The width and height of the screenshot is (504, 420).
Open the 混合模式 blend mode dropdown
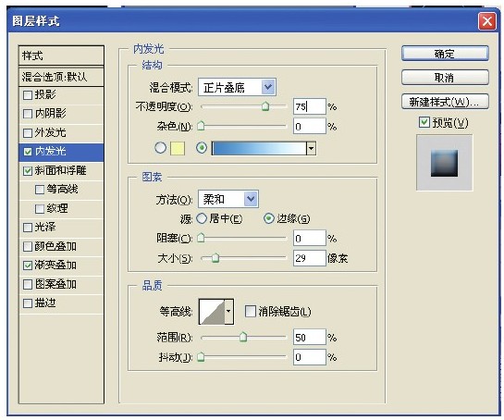tap(237, 87)
